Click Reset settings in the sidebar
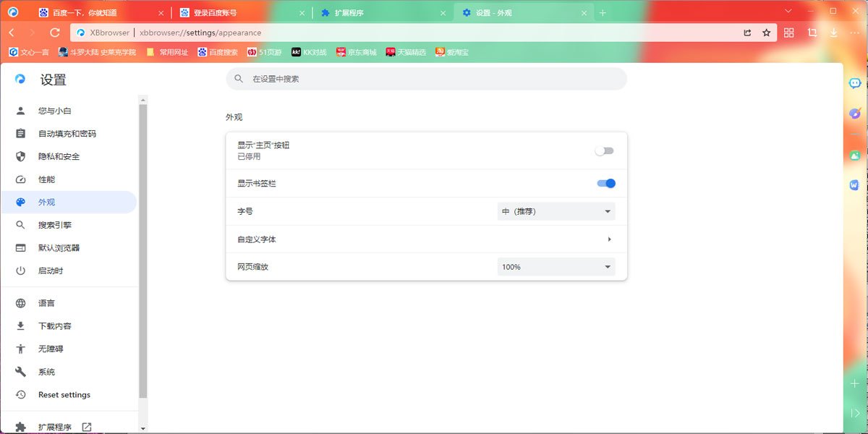 (x=64, y=394)
